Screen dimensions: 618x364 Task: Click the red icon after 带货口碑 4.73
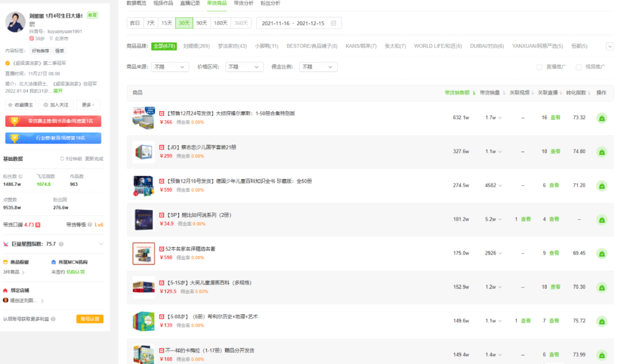38,225
